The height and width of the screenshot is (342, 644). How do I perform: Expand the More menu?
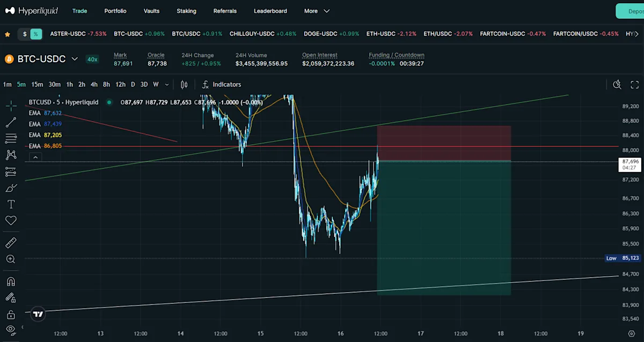tap(317, 11)
